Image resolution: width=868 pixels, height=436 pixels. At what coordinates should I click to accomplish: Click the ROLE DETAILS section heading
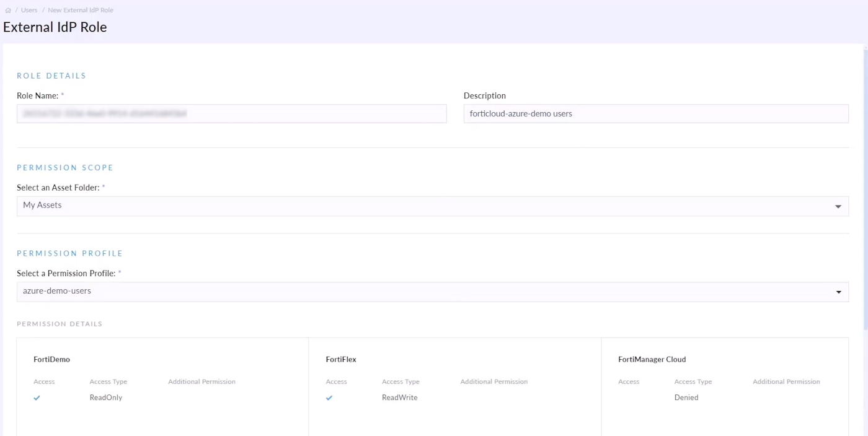[51, 75]
